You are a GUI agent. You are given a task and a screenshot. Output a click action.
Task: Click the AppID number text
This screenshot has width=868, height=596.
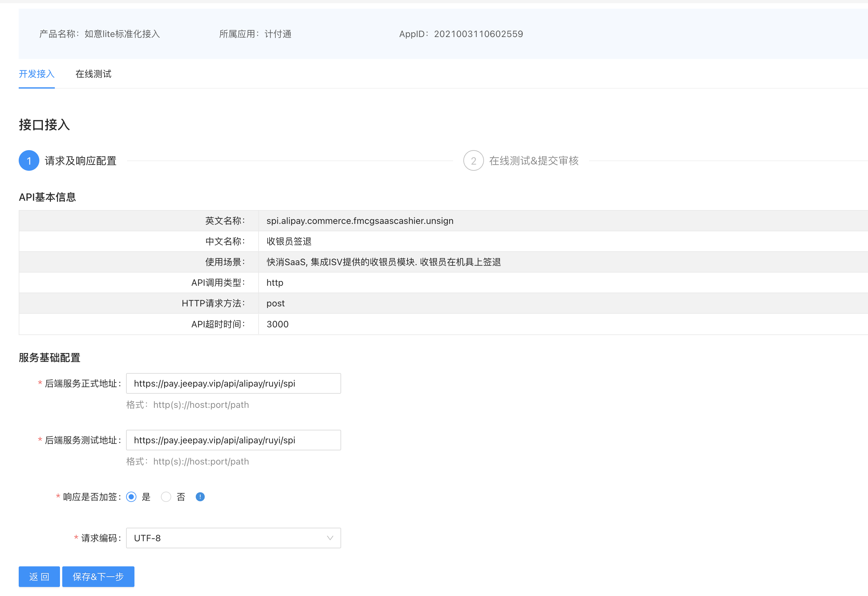[x=478, y=34]
